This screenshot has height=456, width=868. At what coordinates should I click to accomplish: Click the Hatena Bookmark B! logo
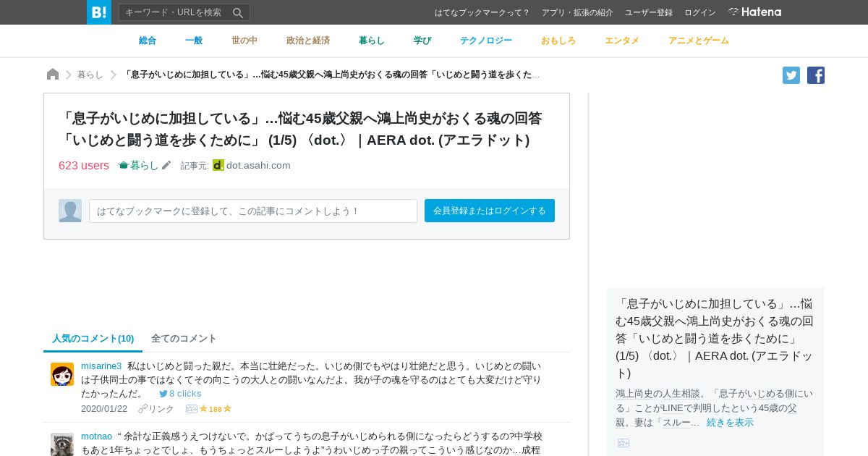(x=99, y=12)
